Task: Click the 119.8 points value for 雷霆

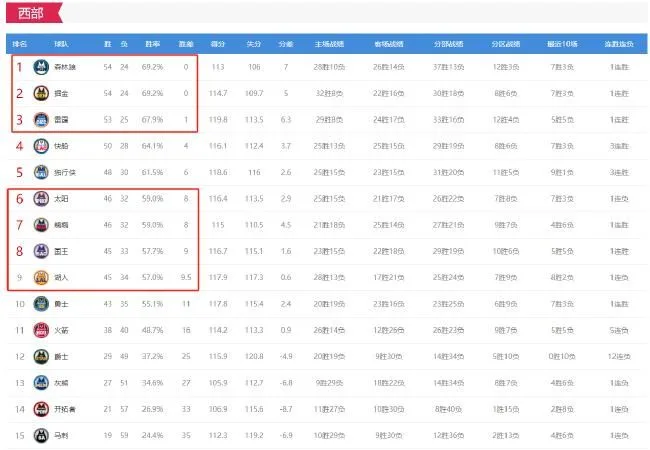Action: click(x=218, y=120)
